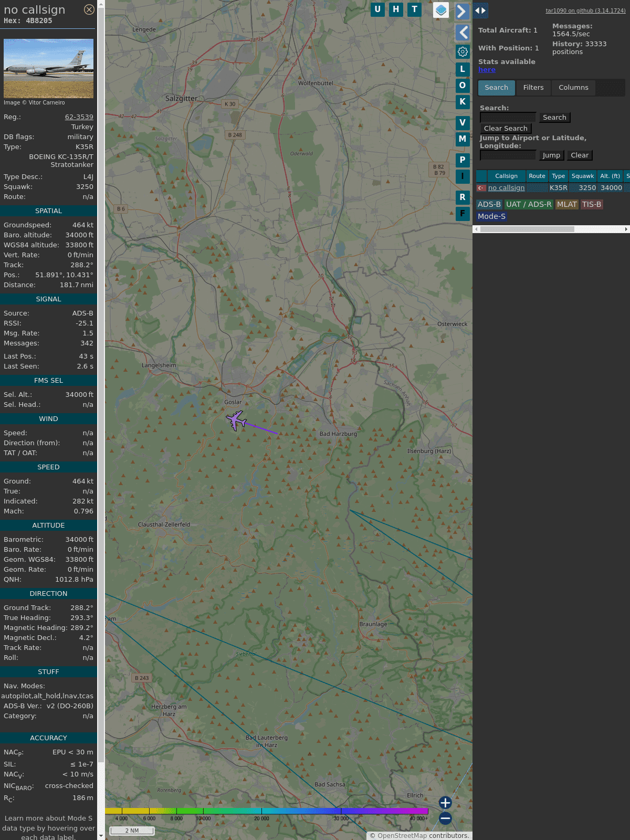630x840 pixels.
Task: Click the Jump to Airport input field
Action: pyautogui.click(x=508, y=155)
